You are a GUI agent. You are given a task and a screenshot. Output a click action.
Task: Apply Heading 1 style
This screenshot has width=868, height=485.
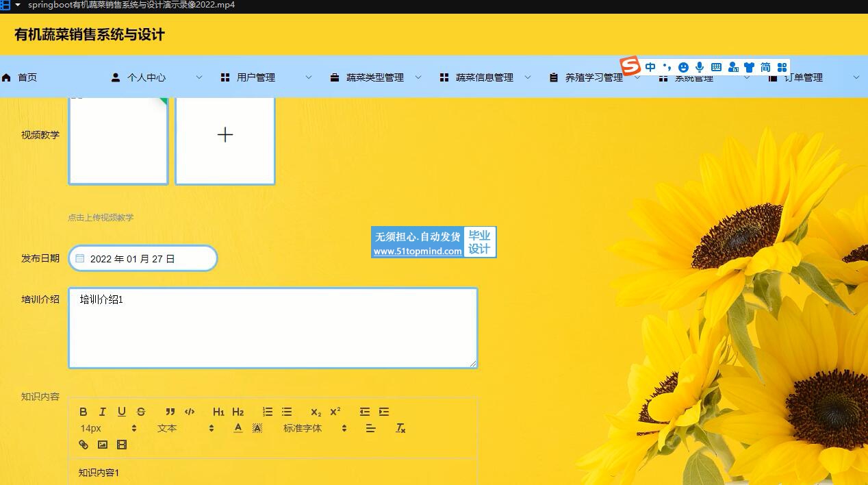pos(218,412)
